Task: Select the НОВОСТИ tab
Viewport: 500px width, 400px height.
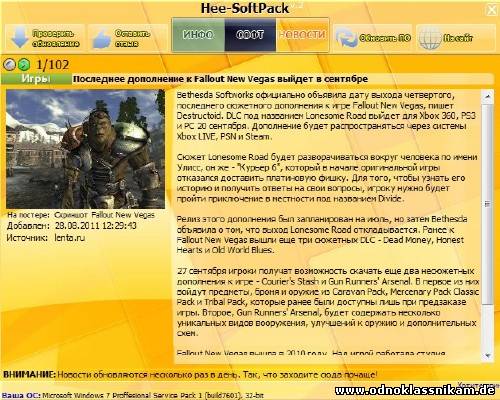Action: 303,35
